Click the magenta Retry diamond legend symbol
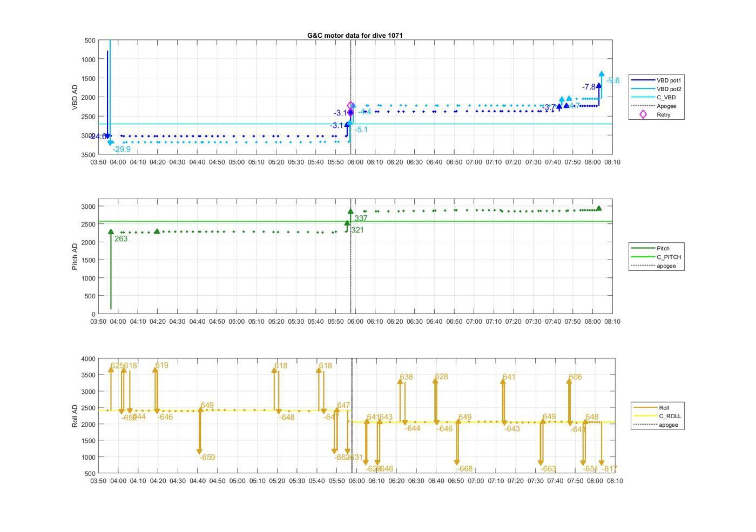756x532 pixels. coord(643,114)
